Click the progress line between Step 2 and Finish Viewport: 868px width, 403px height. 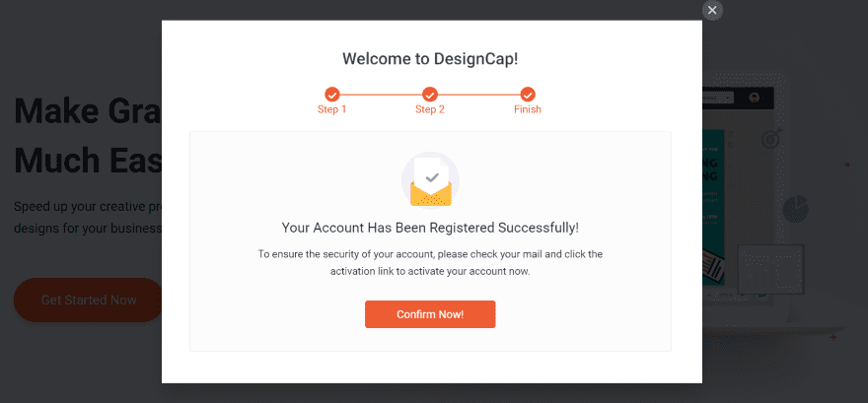coord(478,95)
